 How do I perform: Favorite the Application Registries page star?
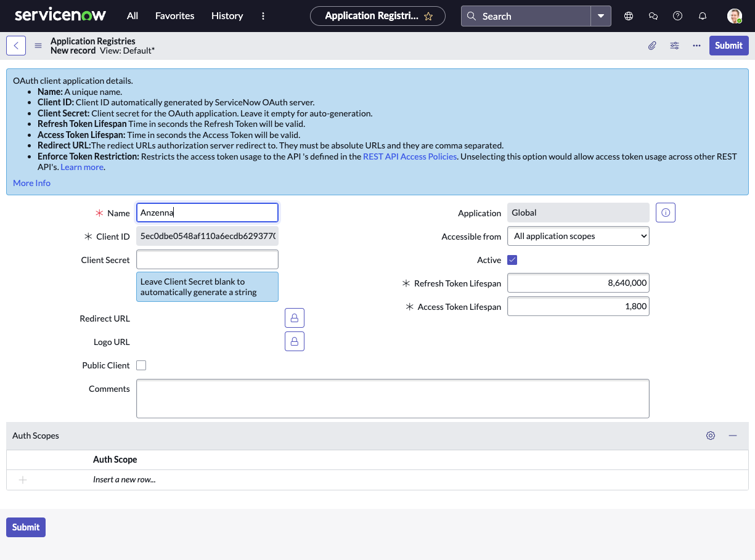429,17
